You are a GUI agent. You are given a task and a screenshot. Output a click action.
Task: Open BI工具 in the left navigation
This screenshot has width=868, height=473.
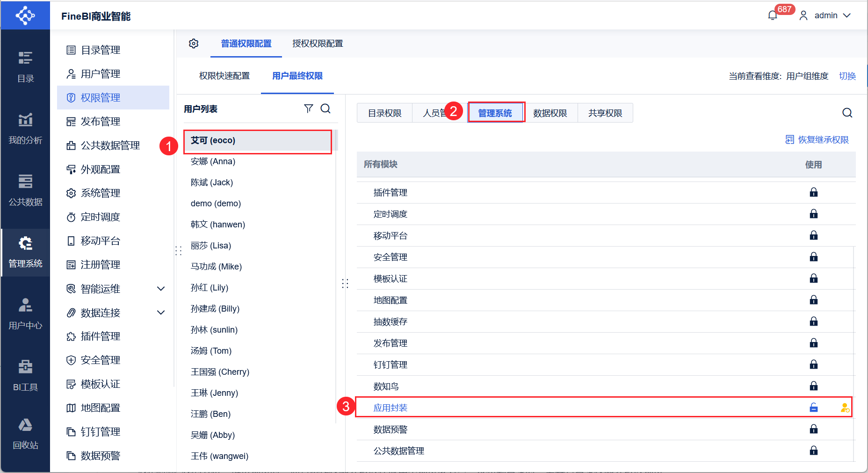click(x=25, y=376)
